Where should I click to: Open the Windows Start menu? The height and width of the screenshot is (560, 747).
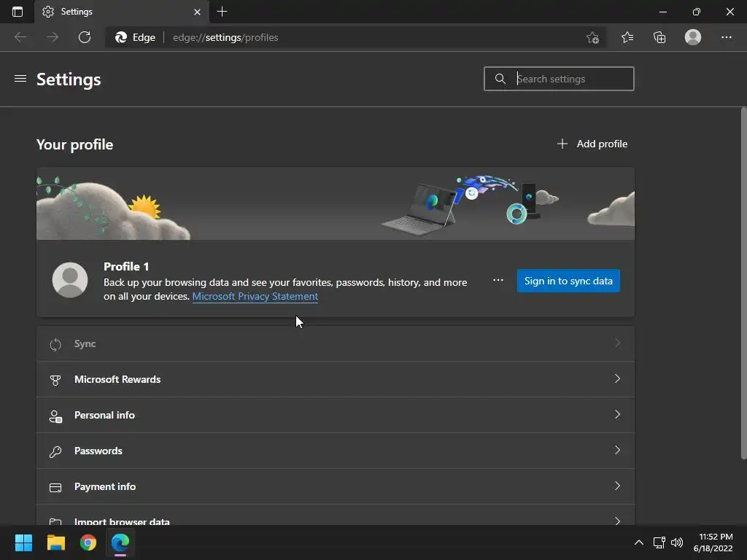coord(23,542)
